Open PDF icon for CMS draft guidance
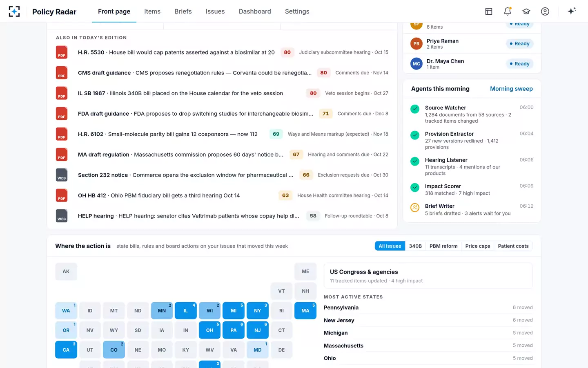Viewport: 588px width, 368px height. [x=62, y=73]
